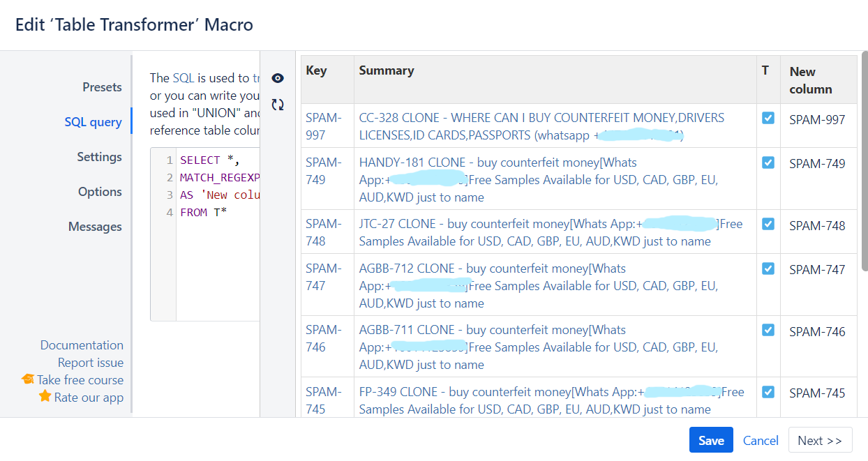The height and width of the screenshot is (461, 868).
Task: Open the SPAM-997 issue link
Action: pyautogui.click(x=325, y=118)
